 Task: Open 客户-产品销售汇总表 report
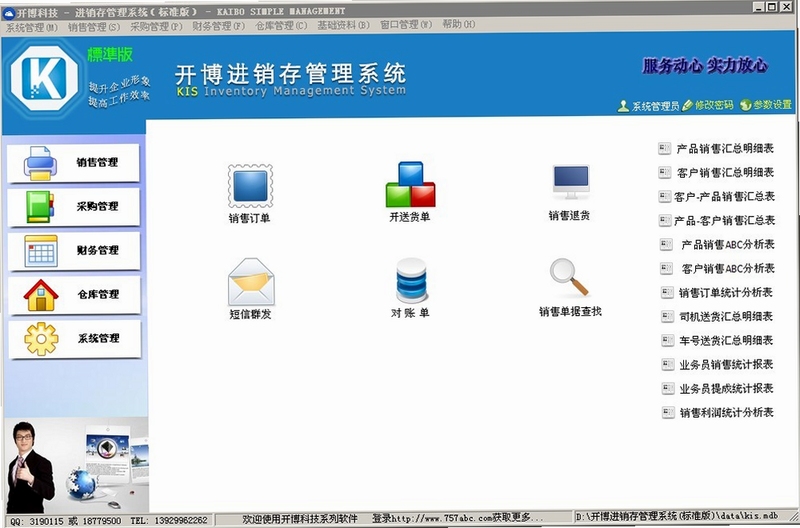pos(724,196)
